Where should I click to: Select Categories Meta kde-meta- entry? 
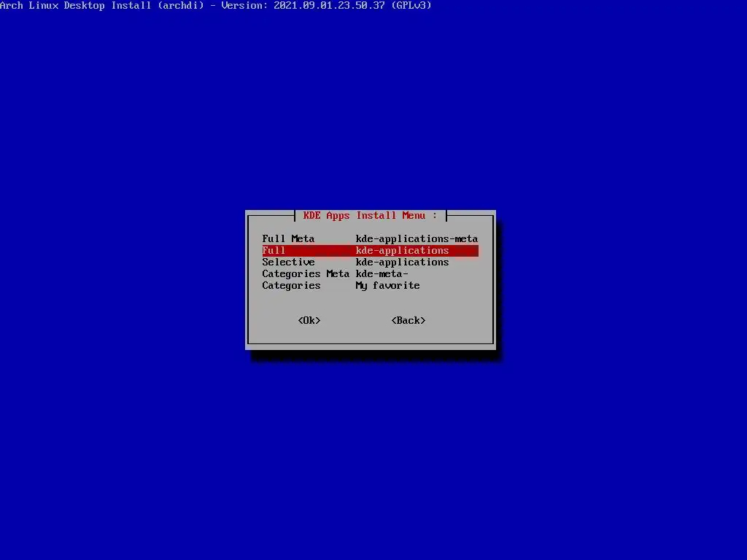[370, 274]
